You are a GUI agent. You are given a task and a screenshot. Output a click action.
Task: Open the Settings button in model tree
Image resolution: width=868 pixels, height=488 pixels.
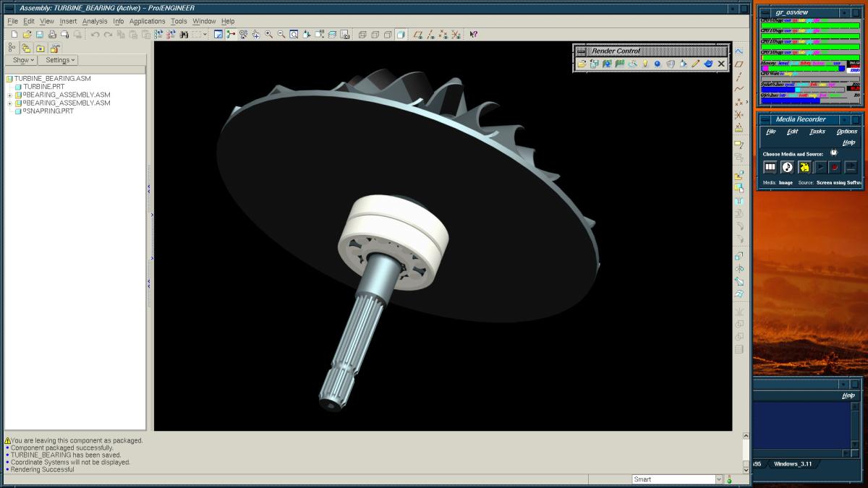61,60
